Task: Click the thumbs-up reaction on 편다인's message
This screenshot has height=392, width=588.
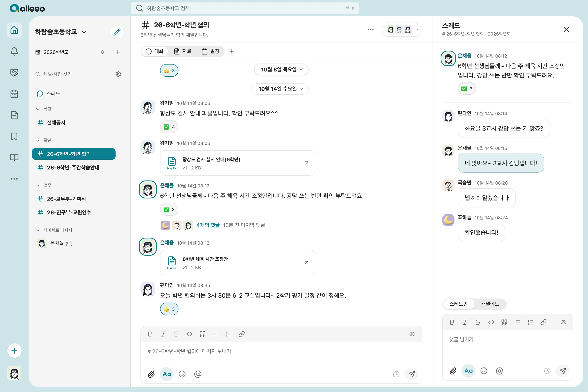Action: point(169,309)
